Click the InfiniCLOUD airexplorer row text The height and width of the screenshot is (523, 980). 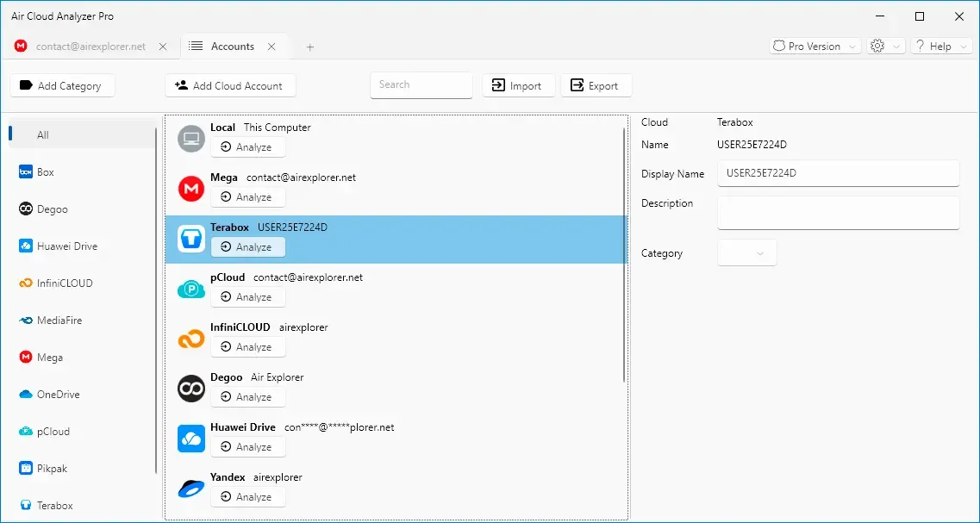(270, 327)
